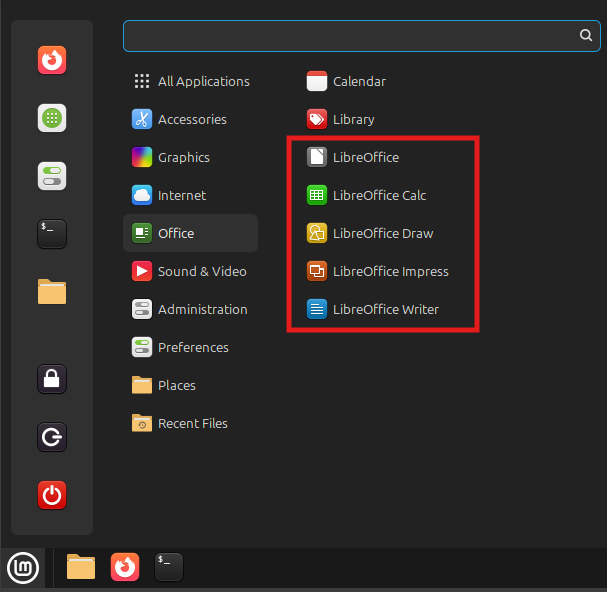Click the Preferences category icon
The height and width of the screenshot is (592, 607).
point(142,347)
